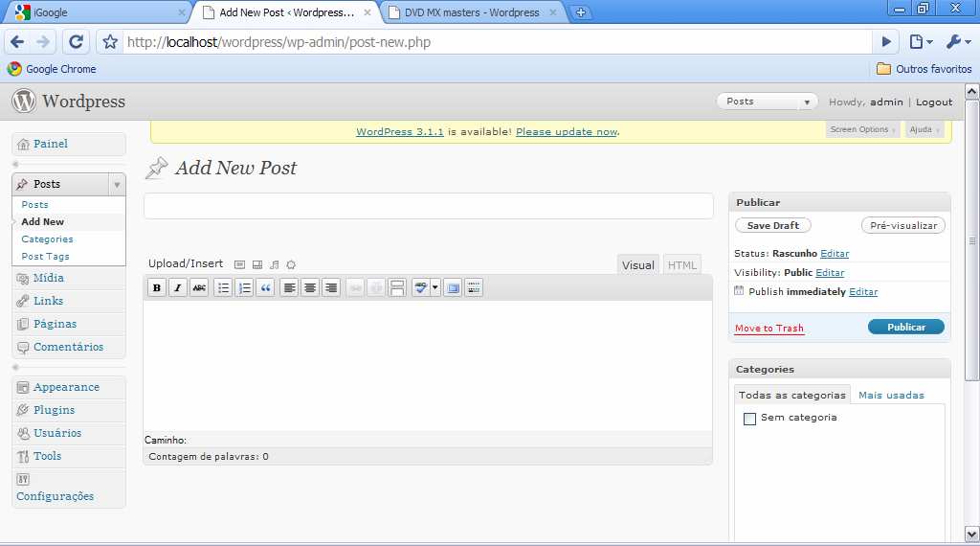Align text right in editor

tap(331, 287)
